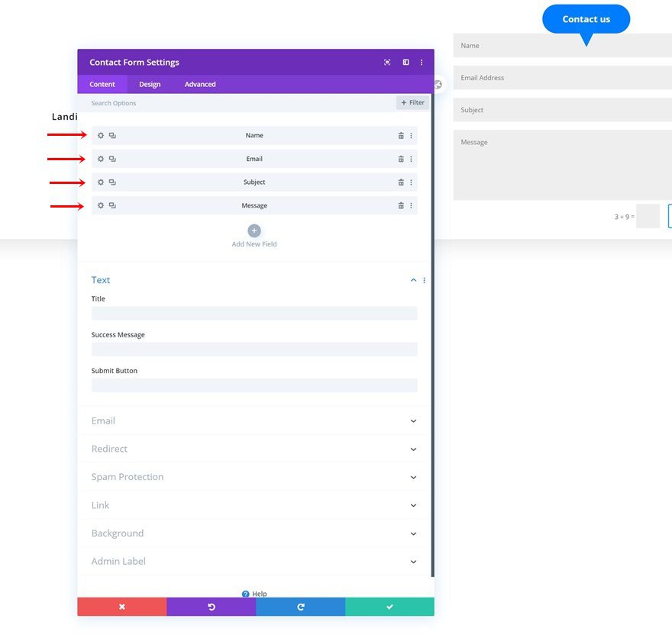Screen dimensions: 672x638
Task: Click the Filter button
Action: [x=411, y=102]
